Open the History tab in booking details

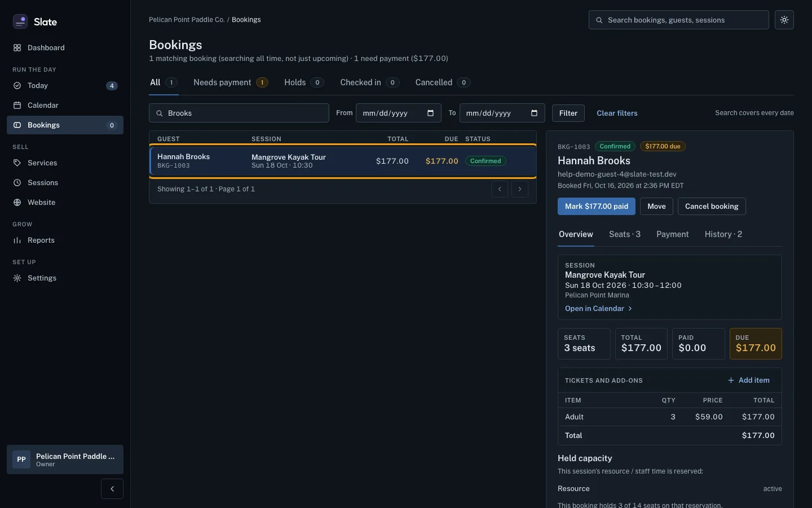(723, 234)
